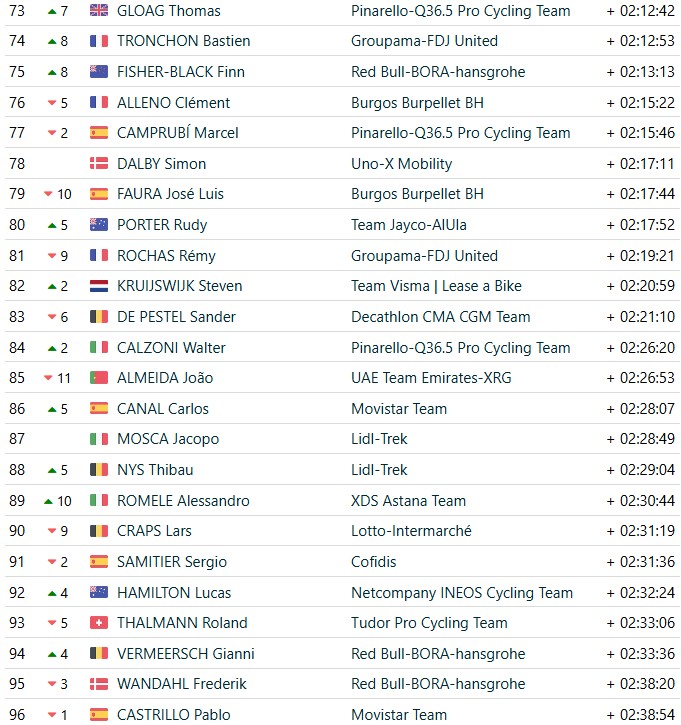Click the Belgian flag beside DE PESTEL Sander
This screenshot has height=725, width=681.
(x=98, y=317)
